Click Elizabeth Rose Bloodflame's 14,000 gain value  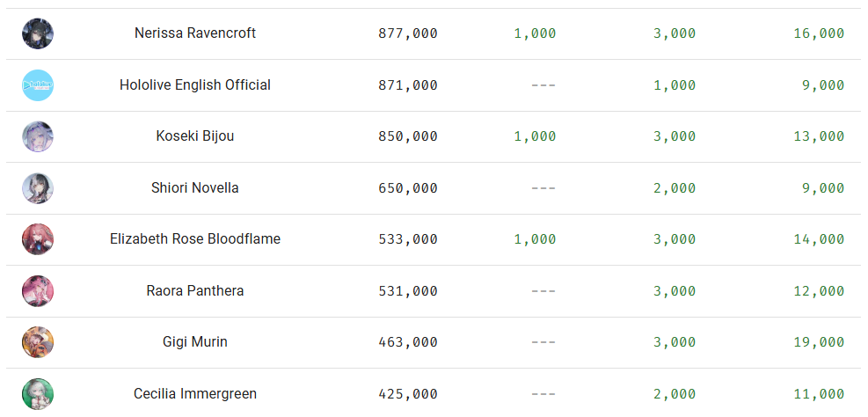(818, 240)
